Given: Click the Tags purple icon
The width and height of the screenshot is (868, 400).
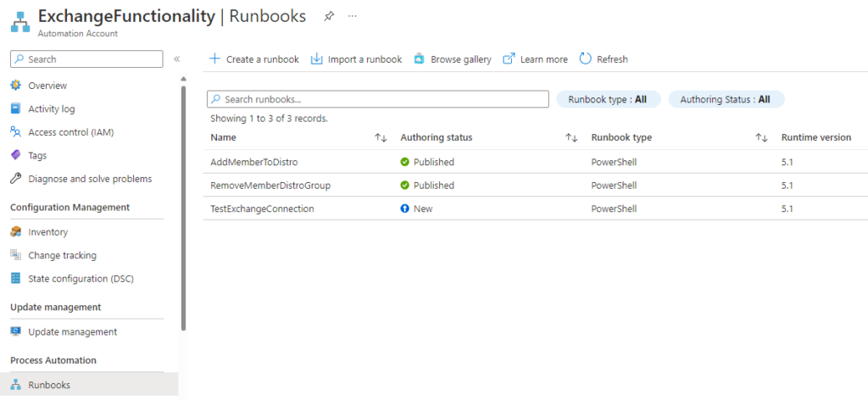Looking at the screenshot, I should (x=16, y=155).
